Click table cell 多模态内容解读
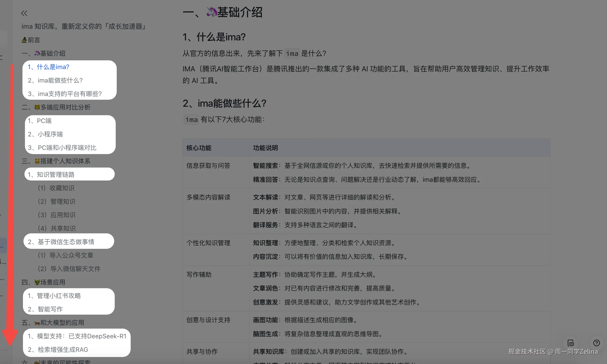This screenshot has width=607, height=364. click(208, 197)
